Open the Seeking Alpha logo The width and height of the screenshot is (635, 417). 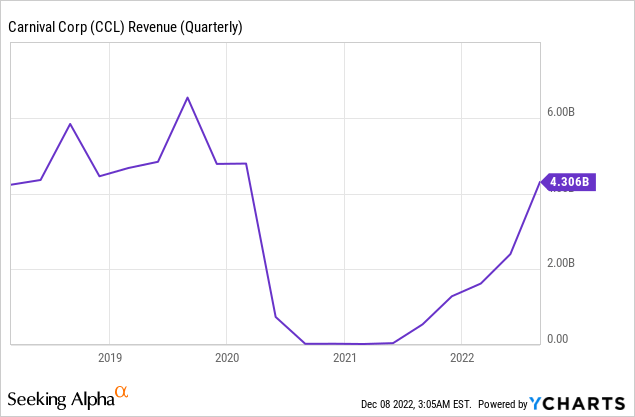68,398
